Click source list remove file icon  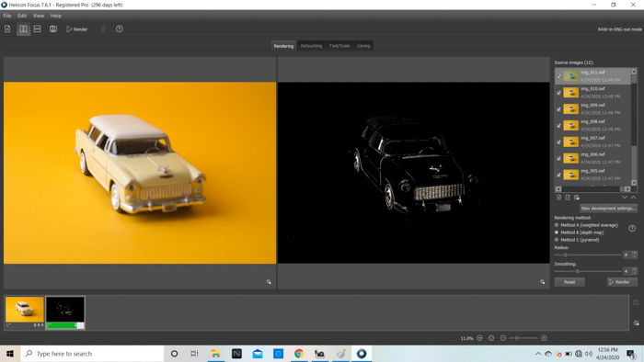click(x=568, y=198)
